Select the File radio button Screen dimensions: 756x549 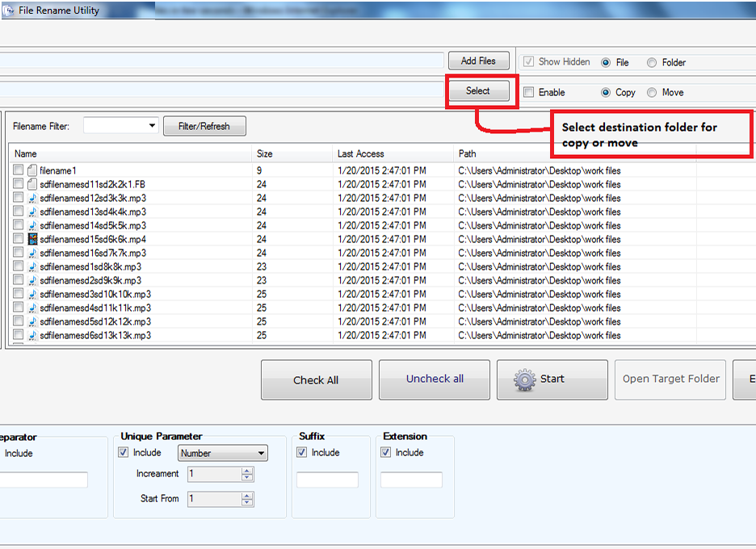tap(606, 62)
